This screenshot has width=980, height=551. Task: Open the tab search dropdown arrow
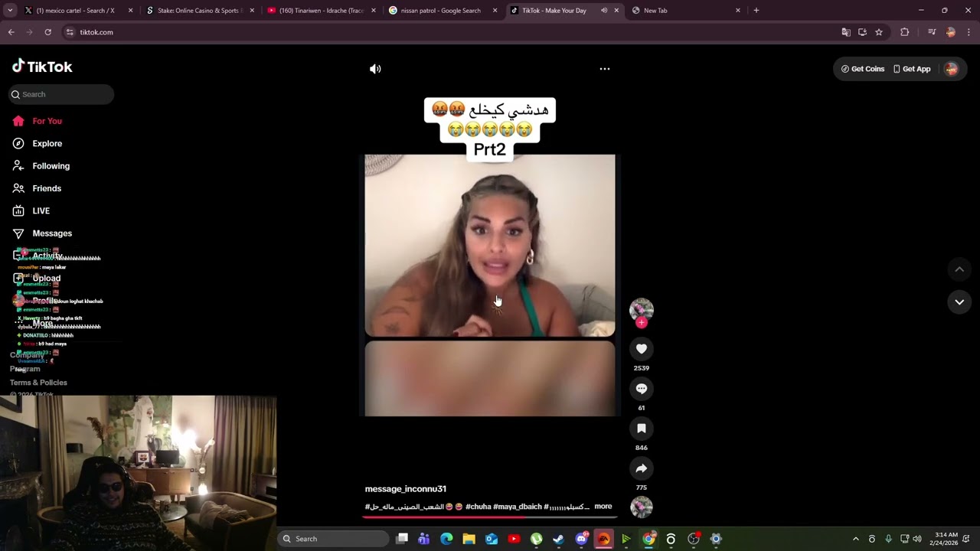point(10,11)
